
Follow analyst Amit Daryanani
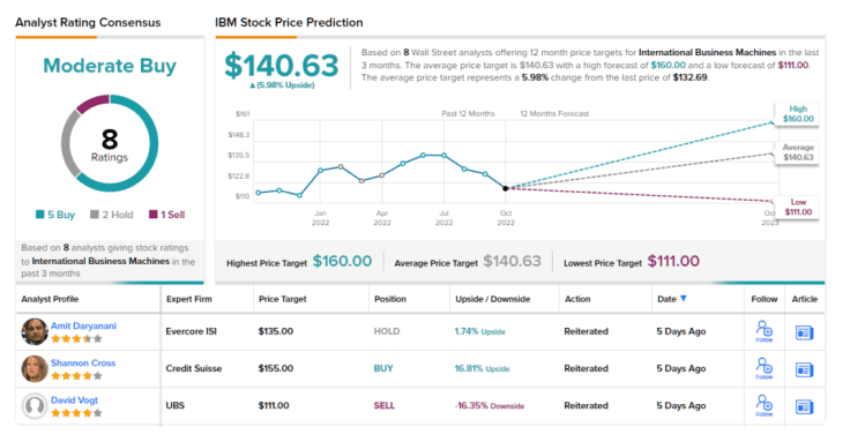(764, 332)
